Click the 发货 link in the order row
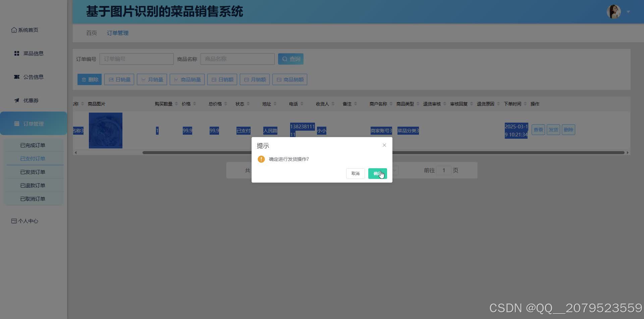The width and height of the screenshot is (644, 319). coord(553,129)
